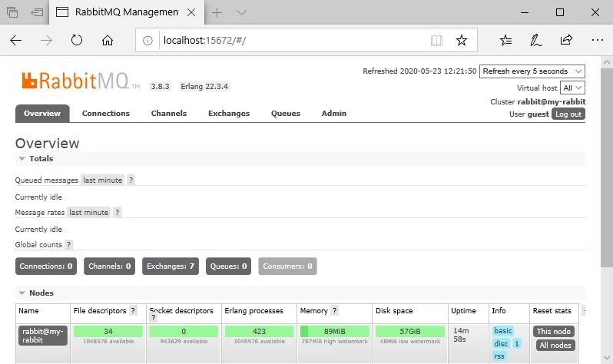Click the basic info tag
Screen dimensions: 613x364
[502, 331]
